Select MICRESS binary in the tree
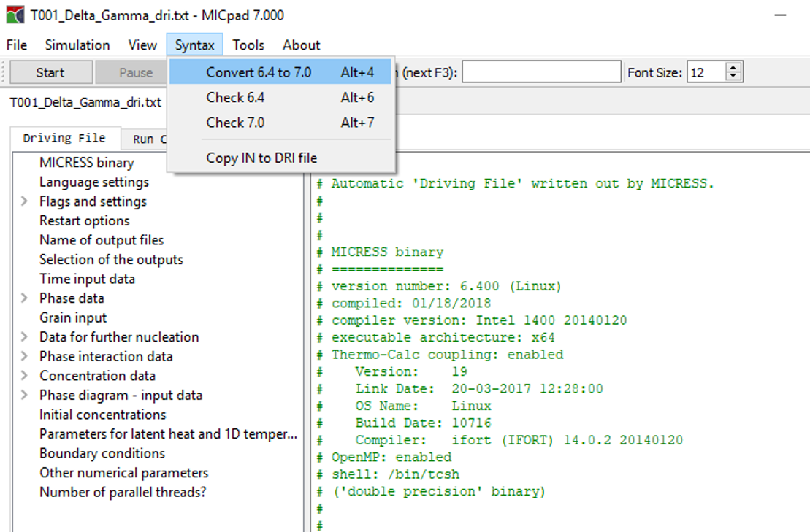The image size is (810, 532). point(87,163)
